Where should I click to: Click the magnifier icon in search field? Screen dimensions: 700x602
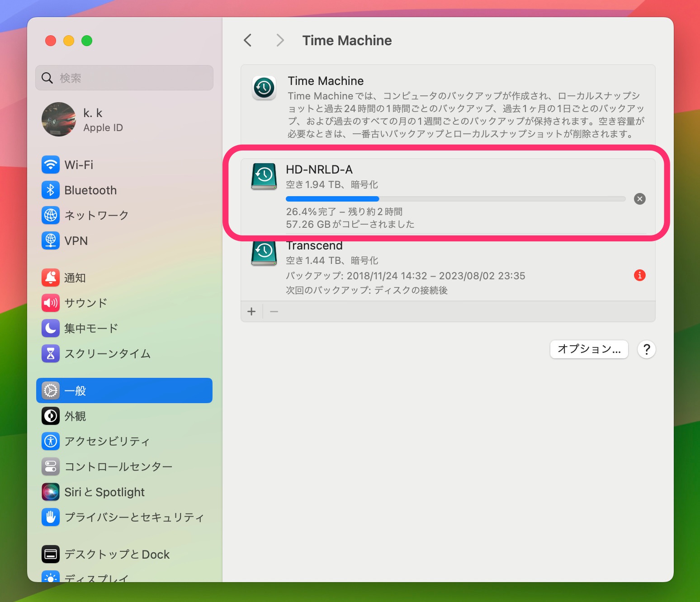[x=47, y=78]
